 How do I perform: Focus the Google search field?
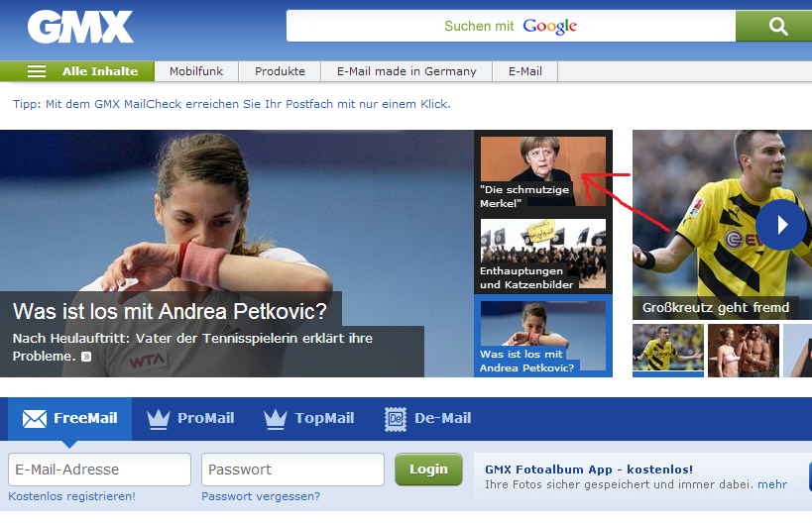[512, 26]
